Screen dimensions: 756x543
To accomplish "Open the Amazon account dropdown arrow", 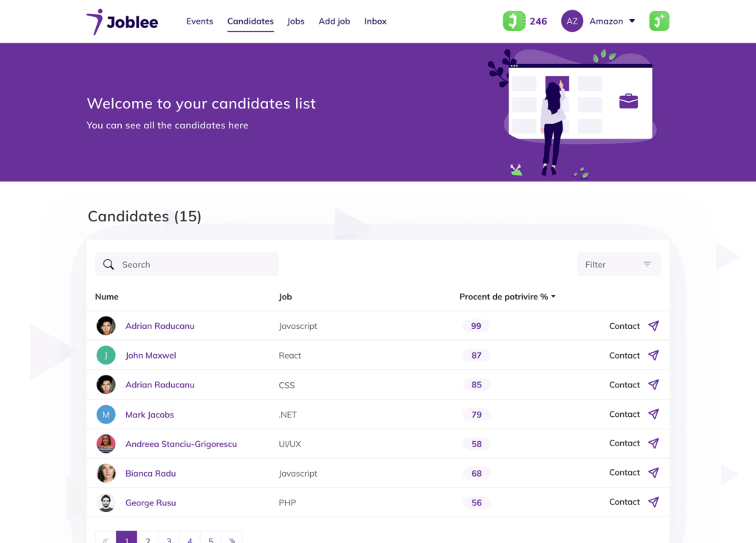I will coord(632,21).
